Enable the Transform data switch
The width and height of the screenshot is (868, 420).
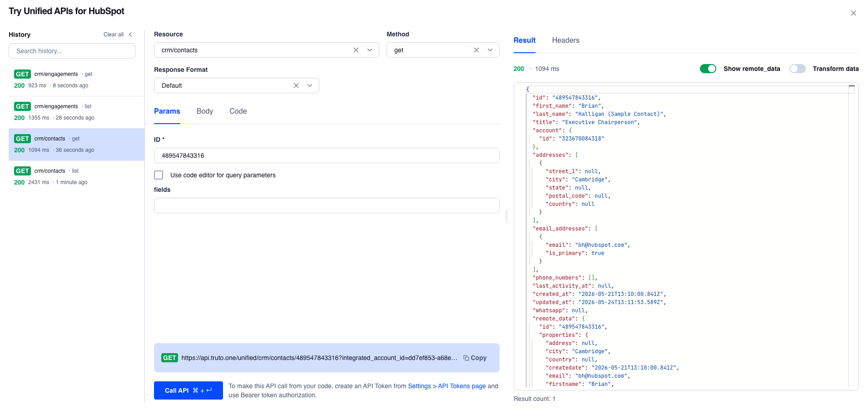797,69
